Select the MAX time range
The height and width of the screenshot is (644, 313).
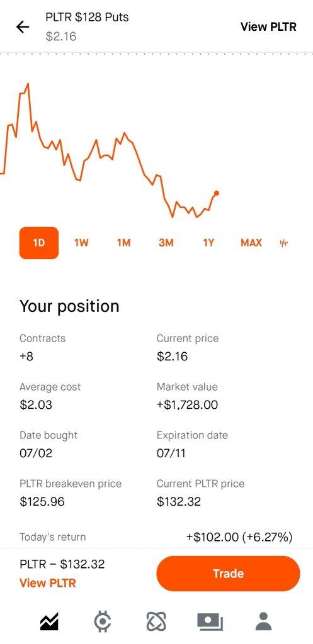251,243
